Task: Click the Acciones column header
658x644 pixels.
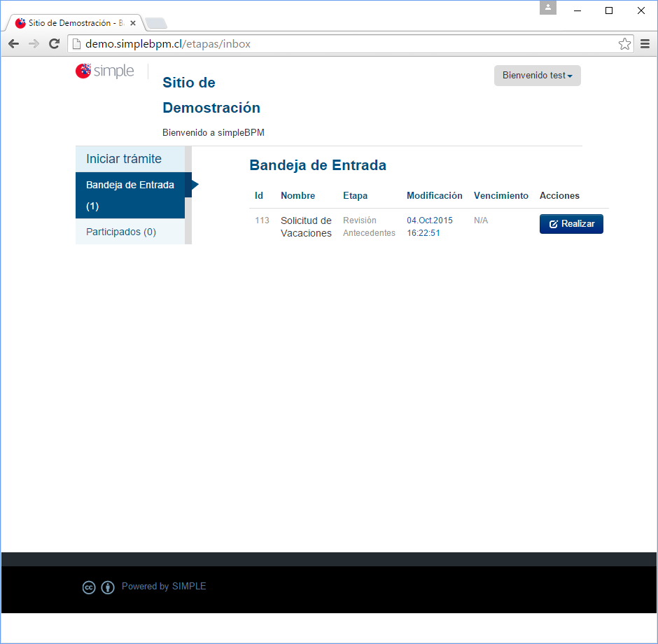Action: [559, 195]
